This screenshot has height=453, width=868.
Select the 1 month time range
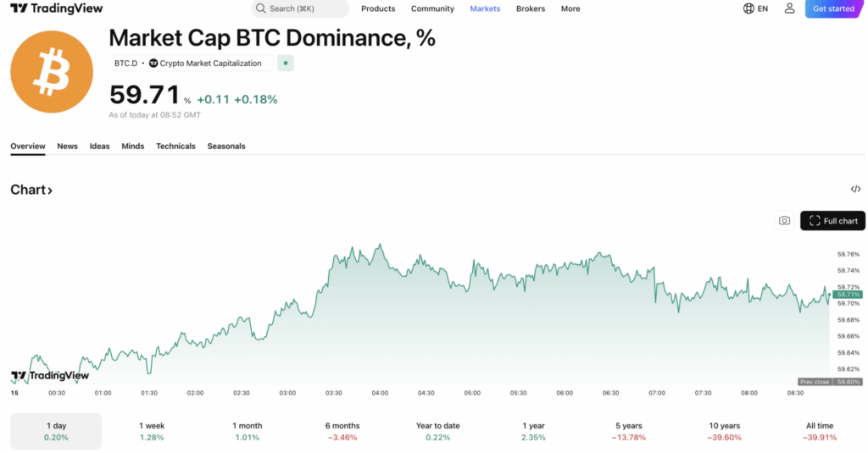247,432
